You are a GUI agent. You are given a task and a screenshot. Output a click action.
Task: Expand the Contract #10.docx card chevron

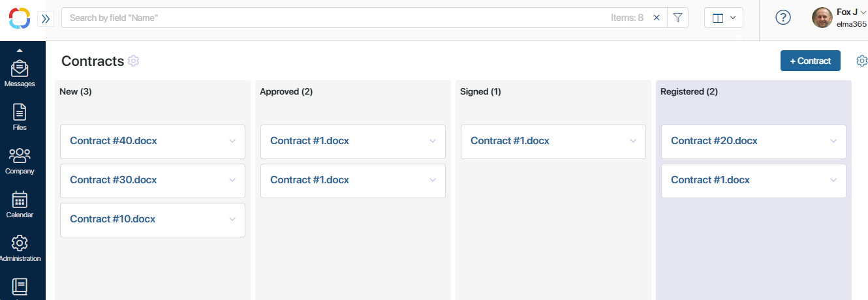[232, 219]
